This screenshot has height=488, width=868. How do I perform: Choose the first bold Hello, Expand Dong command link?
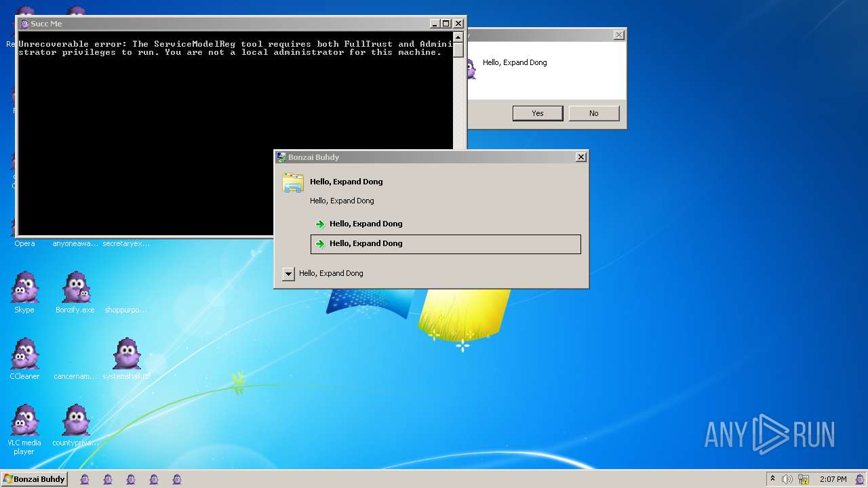446,224
